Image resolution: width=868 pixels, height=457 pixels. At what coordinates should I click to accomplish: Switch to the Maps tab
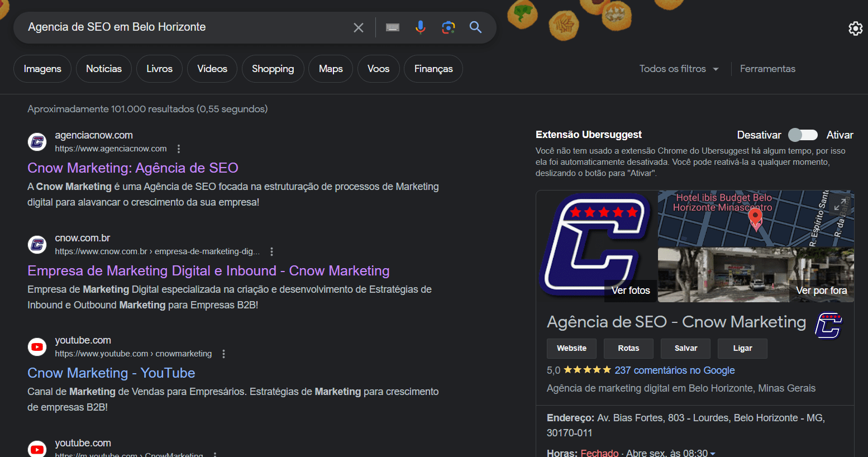coord(331,69)
